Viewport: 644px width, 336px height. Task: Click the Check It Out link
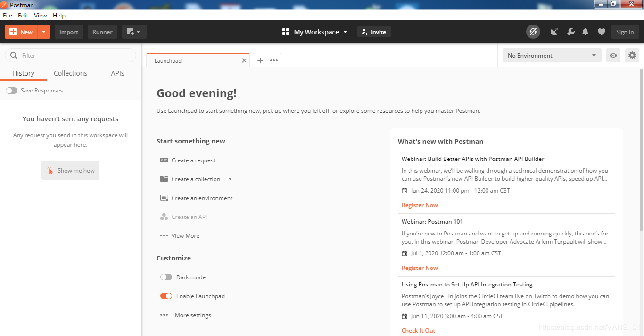419,331
